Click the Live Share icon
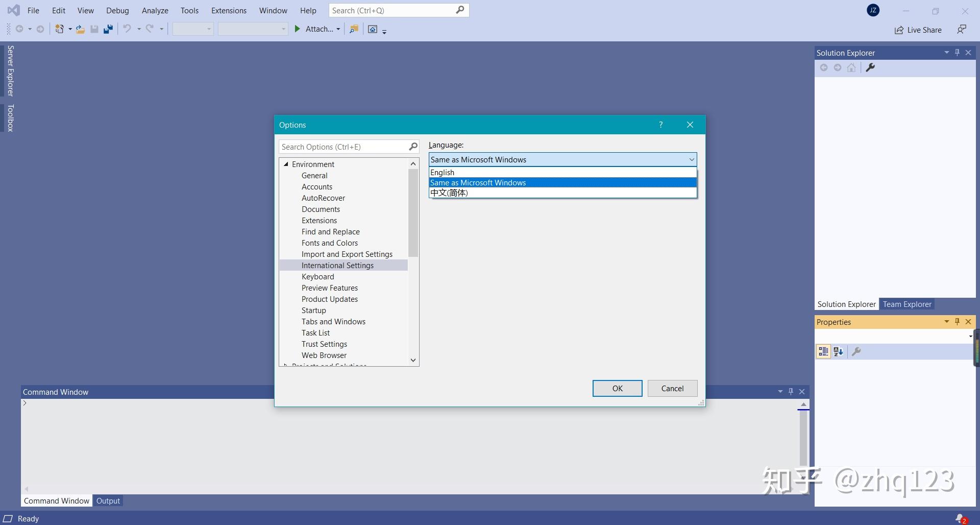This screenshot has height=525, width=980. 899,30
